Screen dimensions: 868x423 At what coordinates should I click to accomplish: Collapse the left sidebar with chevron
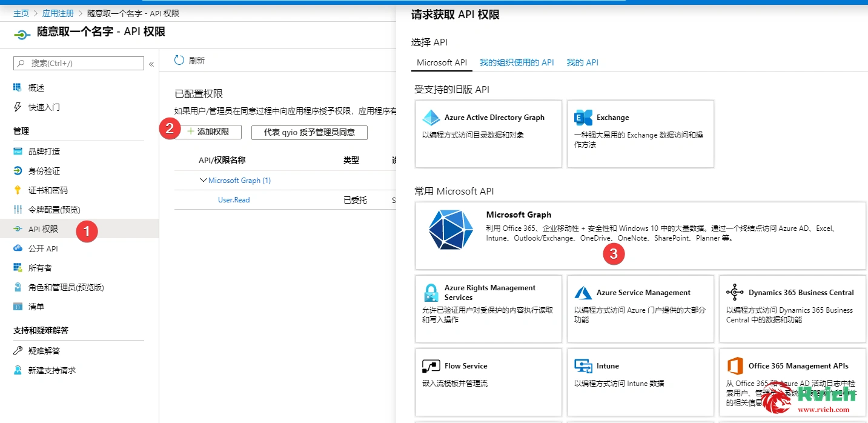click(x=151, y=64)
